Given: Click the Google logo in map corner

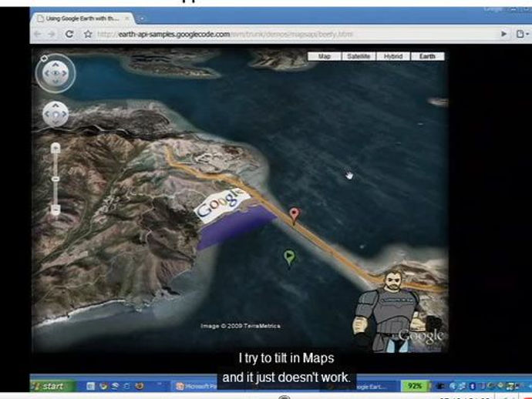Looking at the screenshot, I should pyautogui.click(x=421, y=336).
